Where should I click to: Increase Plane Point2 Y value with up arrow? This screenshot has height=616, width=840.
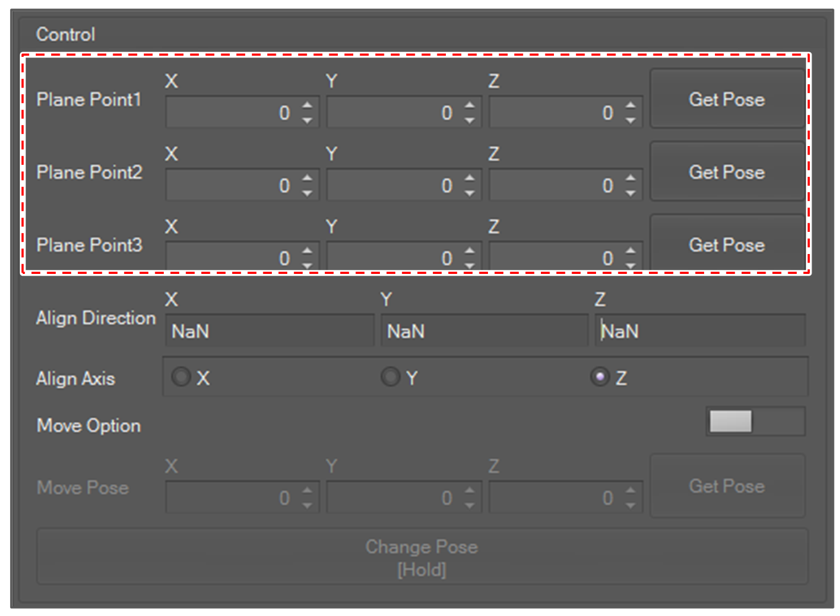click(469, 178)
